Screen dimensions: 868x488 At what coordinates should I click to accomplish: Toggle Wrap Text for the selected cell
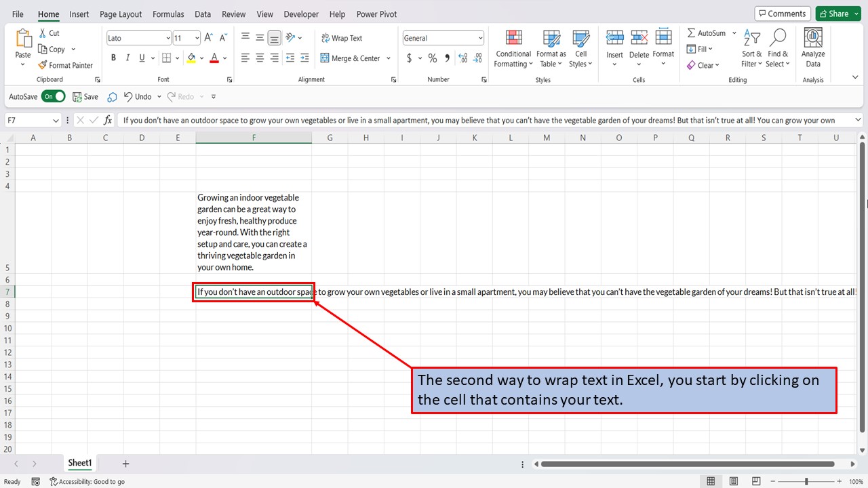tap(342, 37)
